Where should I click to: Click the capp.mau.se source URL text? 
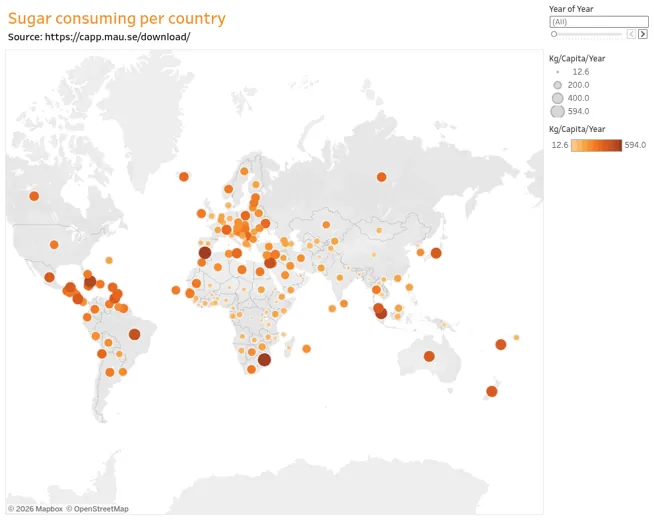117,37
